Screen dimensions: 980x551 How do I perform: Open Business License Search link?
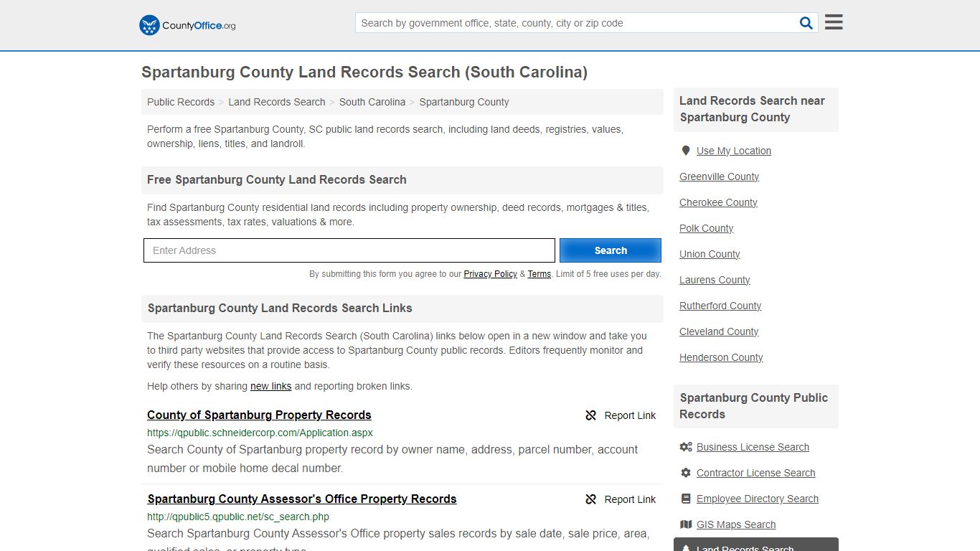pos(753,447)
